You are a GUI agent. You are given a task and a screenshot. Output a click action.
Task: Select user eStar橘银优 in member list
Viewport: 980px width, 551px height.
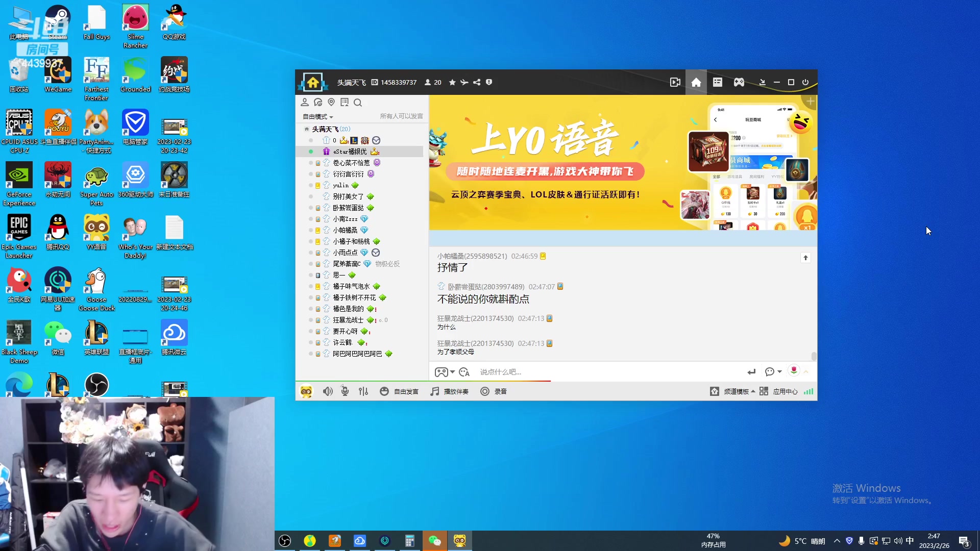(360, 152)
